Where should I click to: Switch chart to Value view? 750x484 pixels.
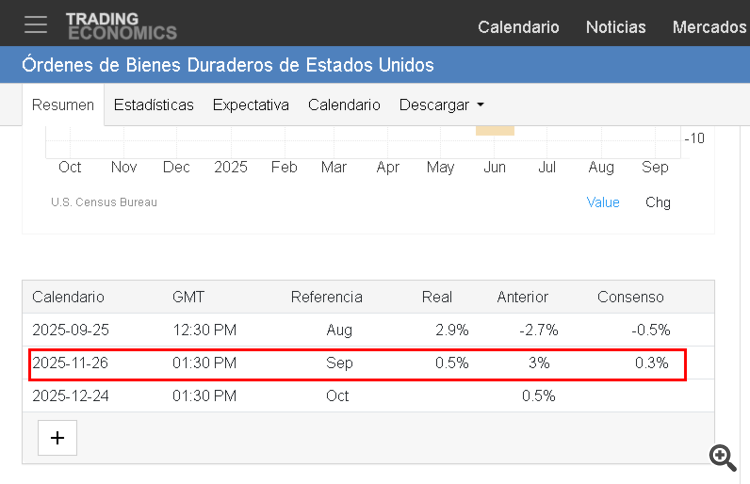coord(603,202)
